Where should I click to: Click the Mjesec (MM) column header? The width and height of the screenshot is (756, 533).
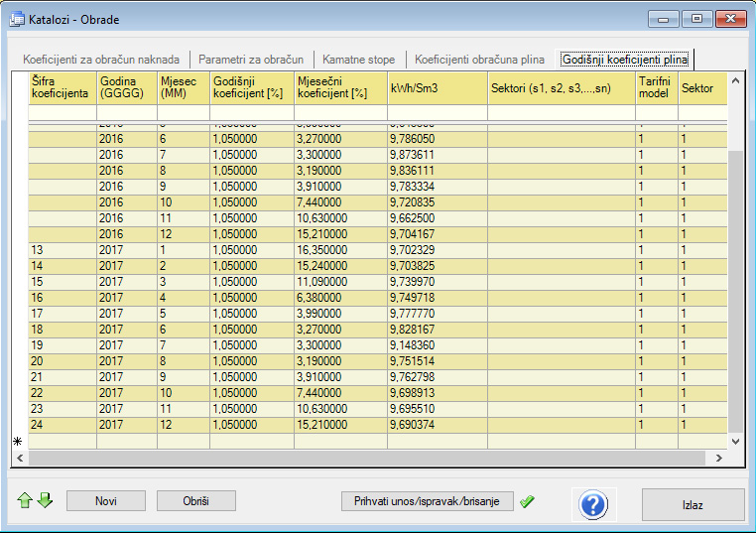184,87
